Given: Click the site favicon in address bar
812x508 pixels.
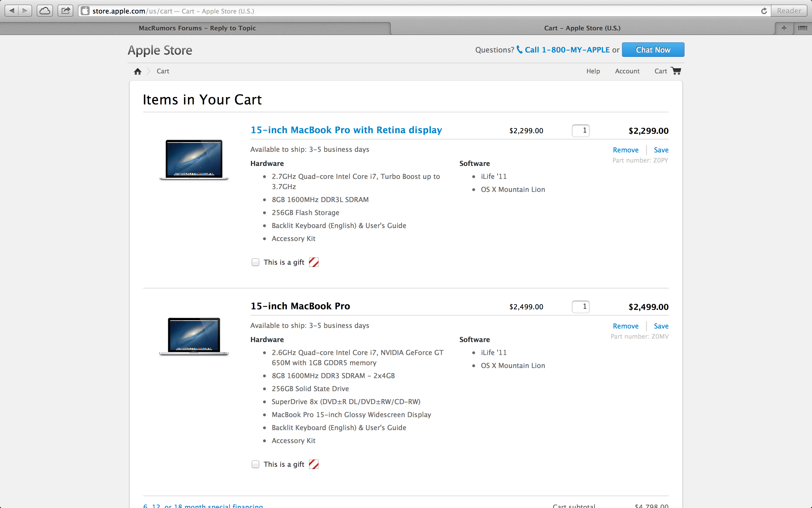Looking at the screenshot, I should tap(85, 11).
